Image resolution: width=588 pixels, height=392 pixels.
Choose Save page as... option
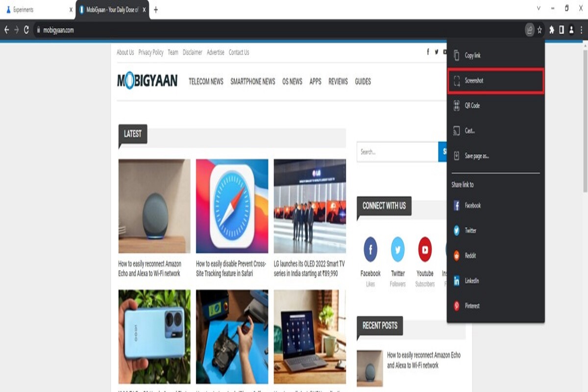pos(495,156)
